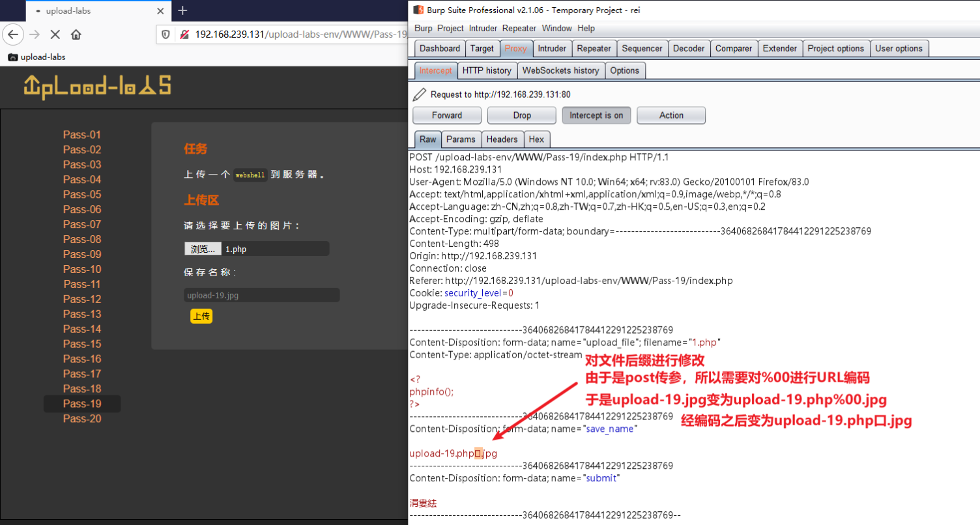Switch to the Decoder tab

point(689,48)
